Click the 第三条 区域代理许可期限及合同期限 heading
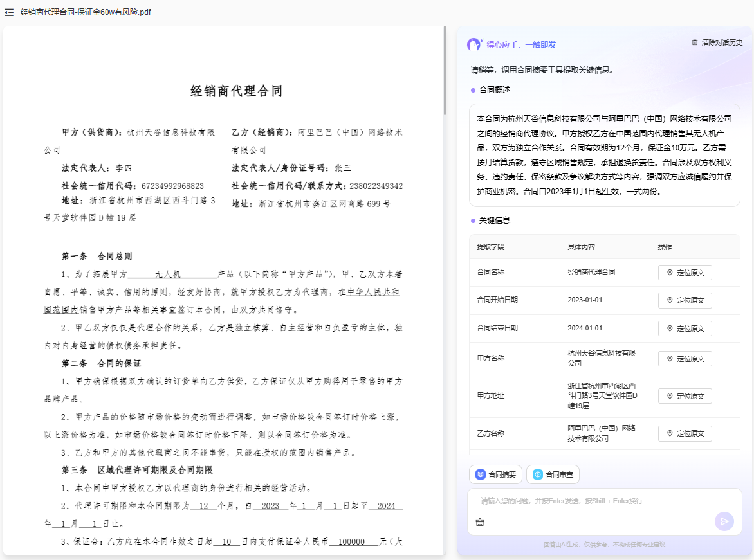The height and width of the screenshot is (560, 754). pyautogui.click(x=136, y=470)
